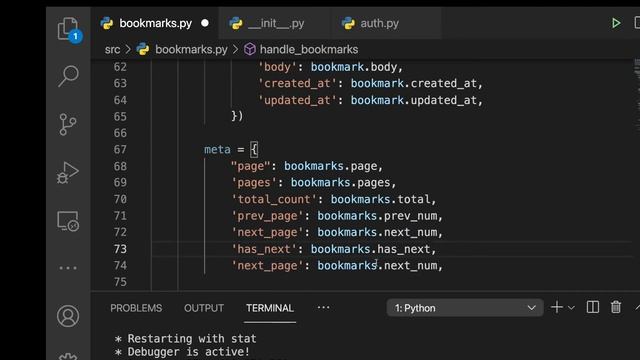
Task: Close bookmarks.py via unsaved dot indicator
Action: (x=205, y=23)
